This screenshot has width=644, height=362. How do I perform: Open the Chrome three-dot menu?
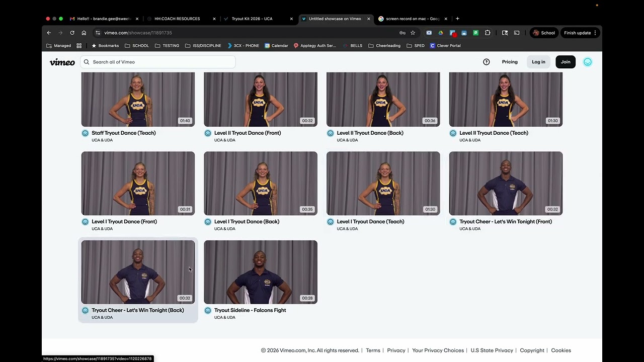(x=595, y=33)
